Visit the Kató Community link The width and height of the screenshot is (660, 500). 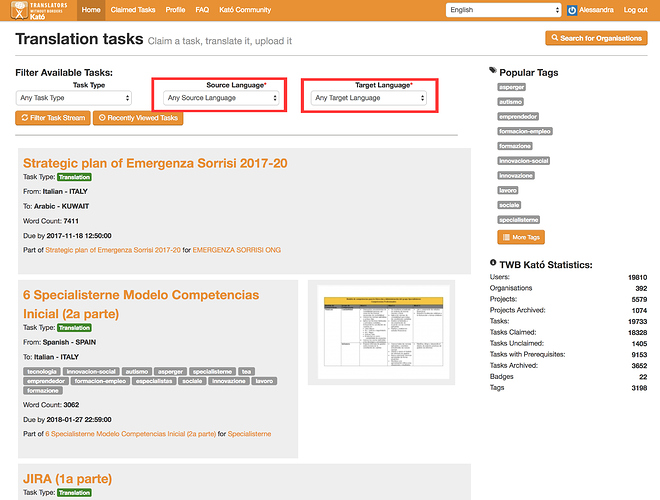point(245,10)
